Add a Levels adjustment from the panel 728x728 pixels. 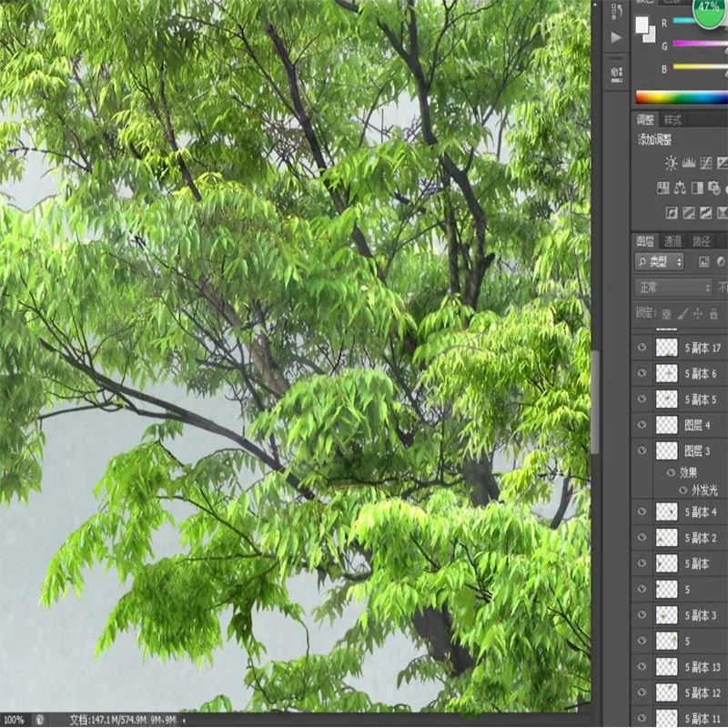(688, 164)
